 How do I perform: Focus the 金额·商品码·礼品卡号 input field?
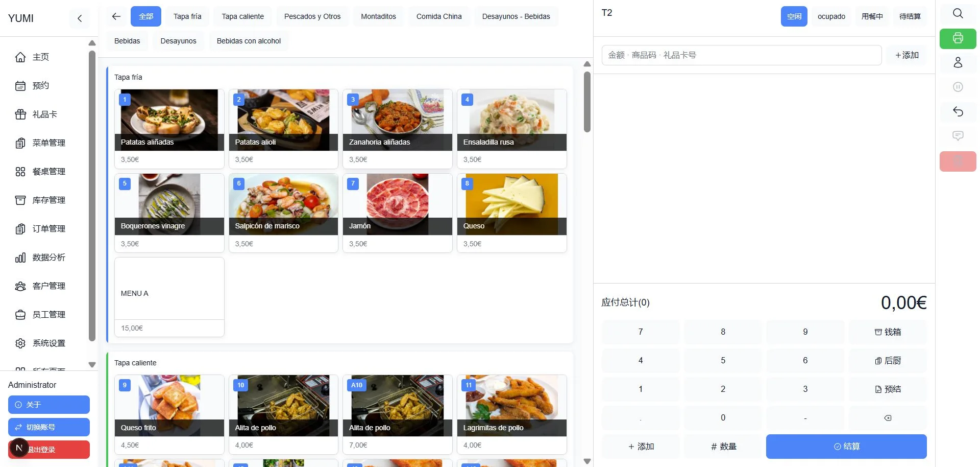tap(742, 55)
